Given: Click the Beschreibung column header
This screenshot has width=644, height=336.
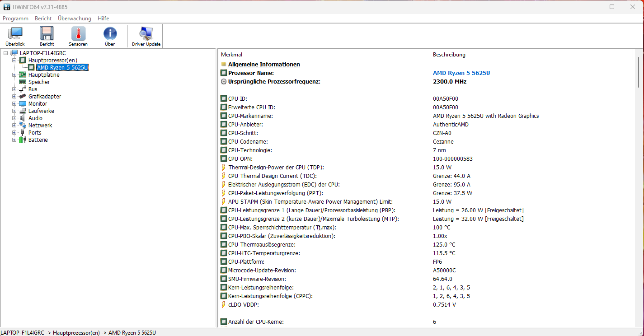Looking at the screenshot, I should coord(449,55).
